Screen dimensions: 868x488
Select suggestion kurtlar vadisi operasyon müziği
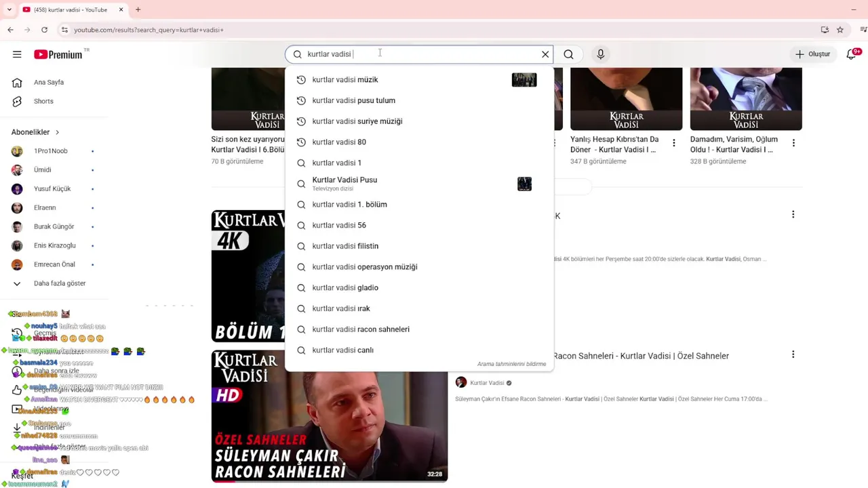click(419, 267)
